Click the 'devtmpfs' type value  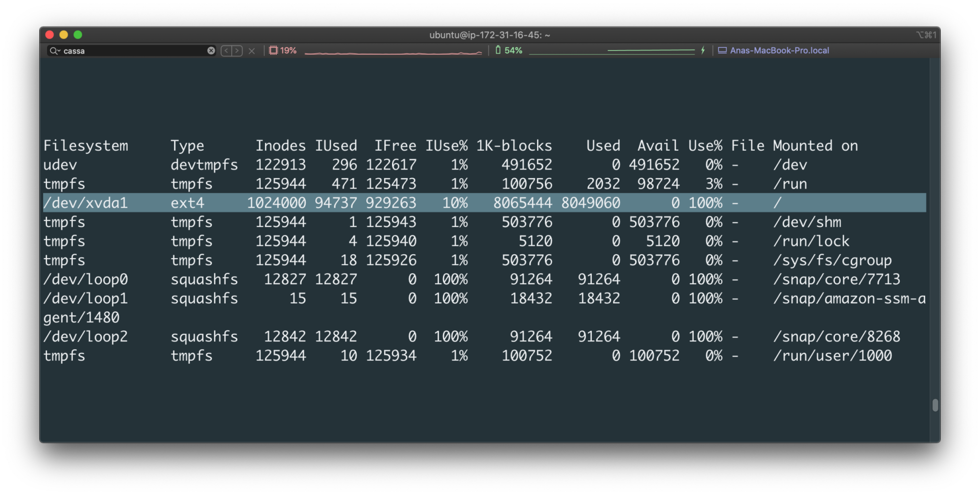(204, 165)
